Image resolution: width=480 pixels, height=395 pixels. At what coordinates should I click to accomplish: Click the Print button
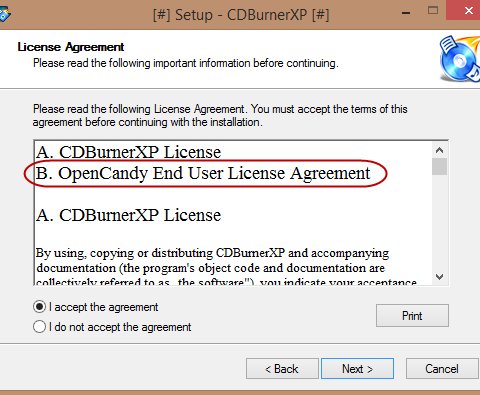(412, 315)
